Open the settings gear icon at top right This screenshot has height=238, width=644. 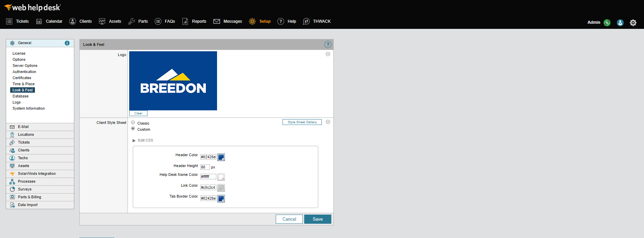(x=633, y=23)
